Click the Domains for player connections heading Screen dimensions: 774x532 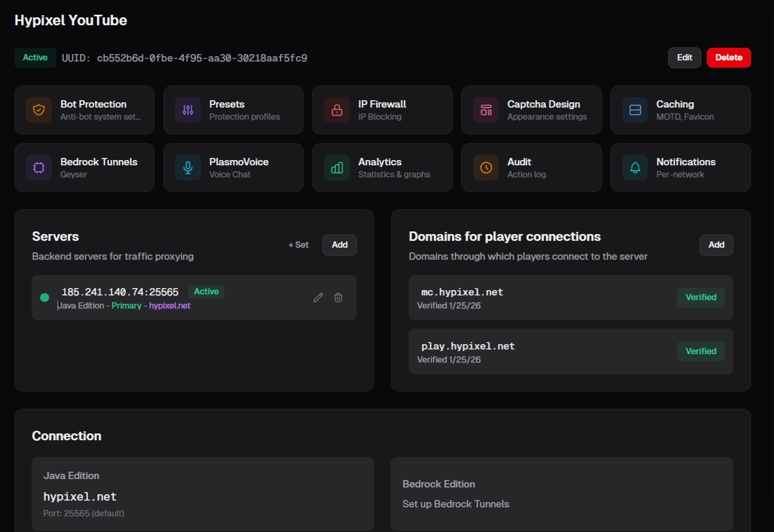tap(505, 237)
